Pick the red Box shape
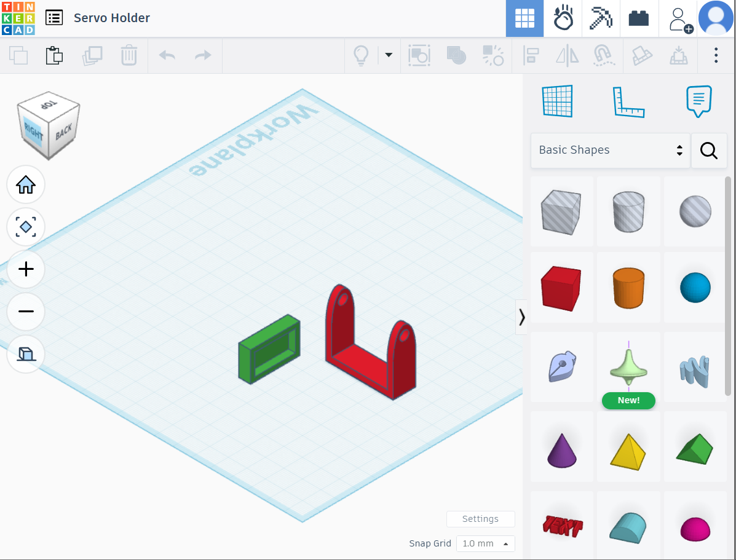The image size is (736, 560). point(561,288)
